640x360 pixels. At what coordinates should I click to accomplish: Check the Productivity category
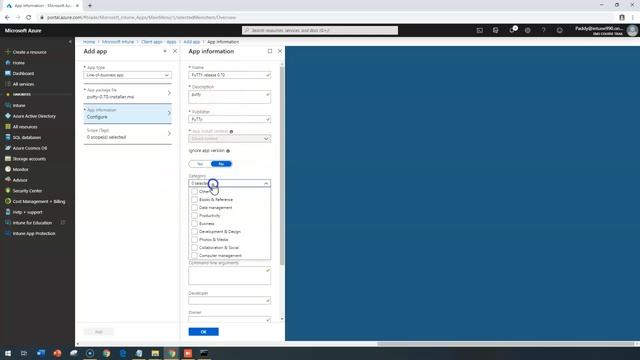195,216
